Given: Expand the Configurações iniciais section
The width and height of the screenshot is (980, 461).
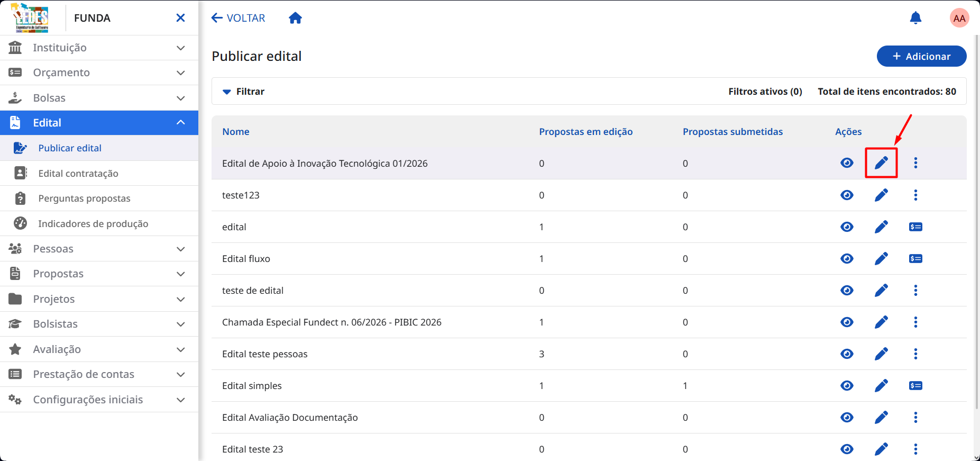Looking at the screenshot, I should pyautogui.click(x=99, y=400).
